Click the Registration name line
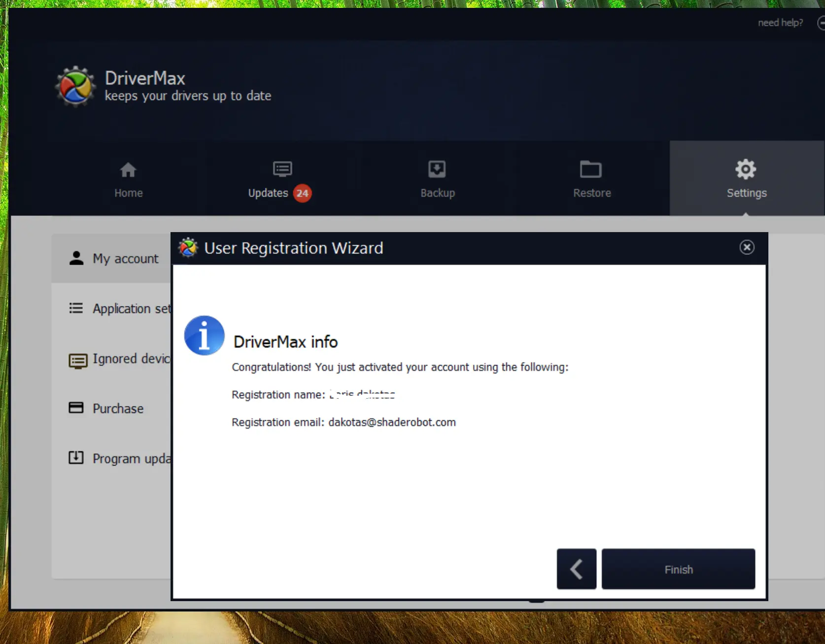825x644 pixels. (313, 395)
